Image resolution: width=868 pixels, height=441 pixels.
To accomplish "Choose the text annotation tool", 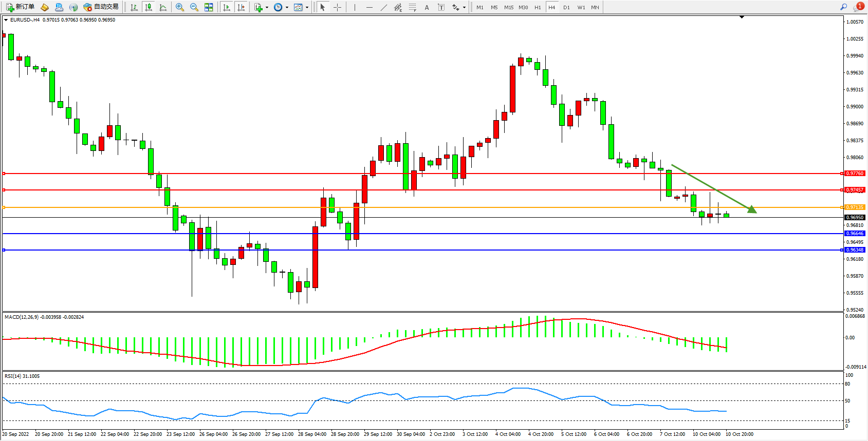I will pyautogui.click(x=427, y=7).
